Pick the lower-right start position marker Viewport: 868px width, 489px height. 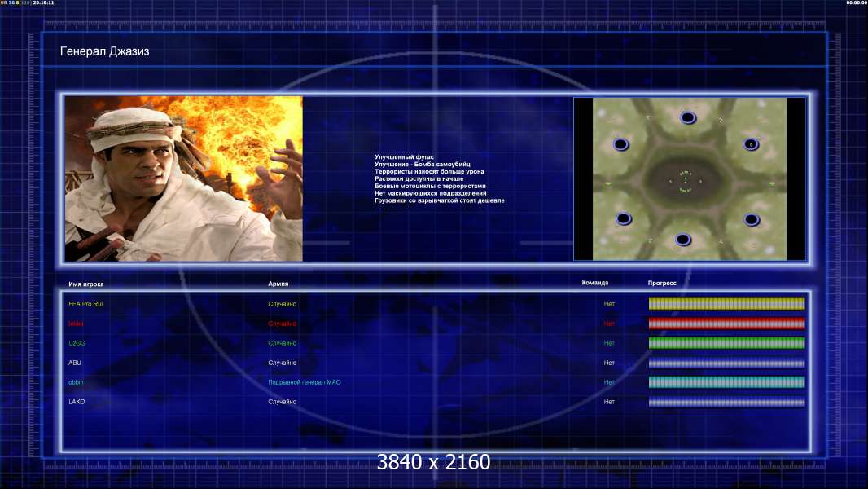tap(751, 218)
